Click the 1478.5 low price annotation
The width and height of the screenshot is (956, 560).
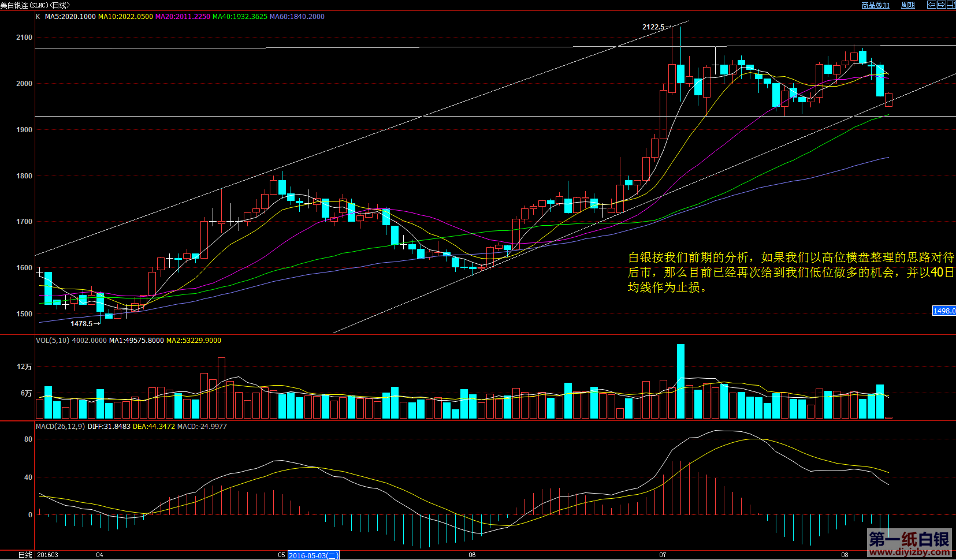[x=81, y=324]
